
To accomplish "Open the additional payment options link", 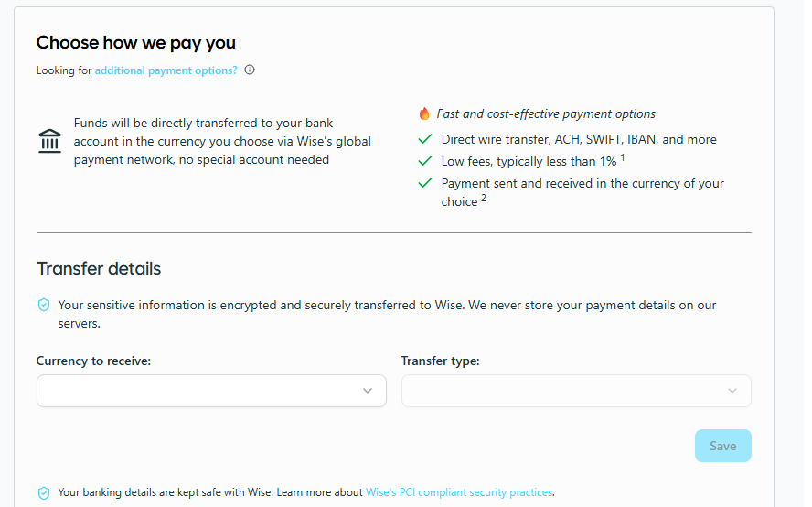I will [x=166, y=70].
